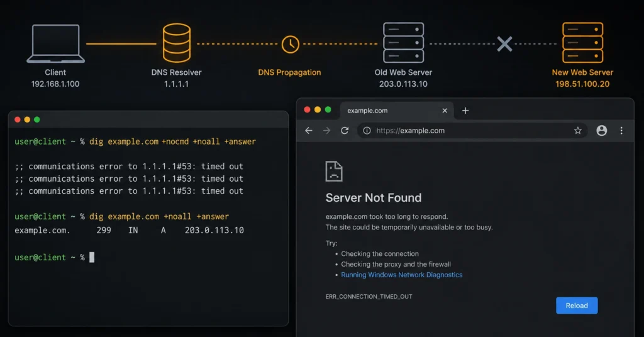Click the first 'timed out' error line
Screen dimensions: 644x337
[129, 166]
